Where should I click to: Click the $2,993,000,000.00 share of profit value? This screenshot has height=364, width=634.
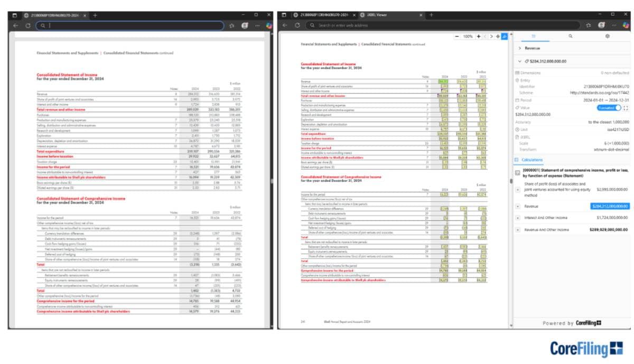click(612, 189)
